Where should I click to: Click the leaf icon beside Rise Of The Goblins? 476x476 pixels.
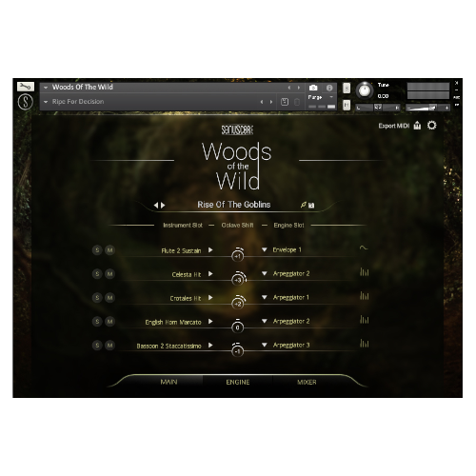coord(304,205)
